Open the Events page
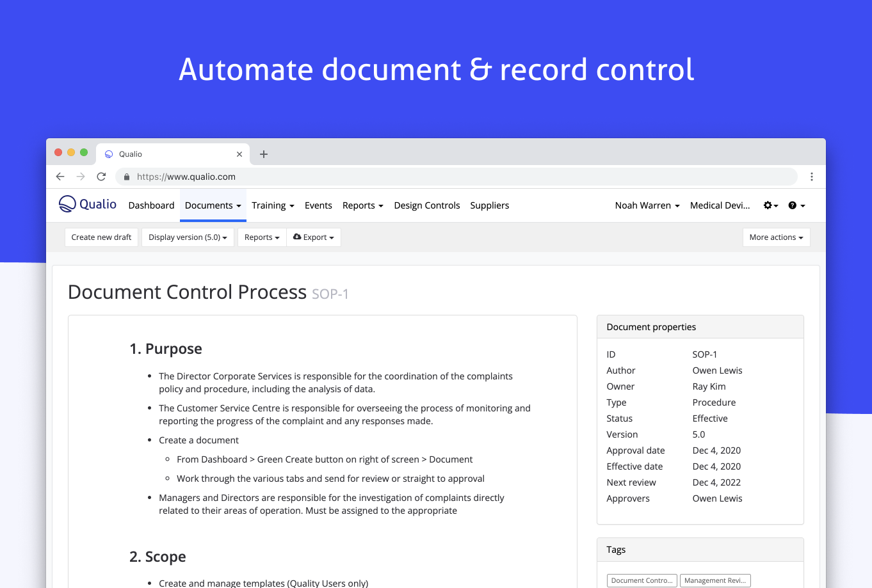This screenshot has height=588, width=872. 318,205
